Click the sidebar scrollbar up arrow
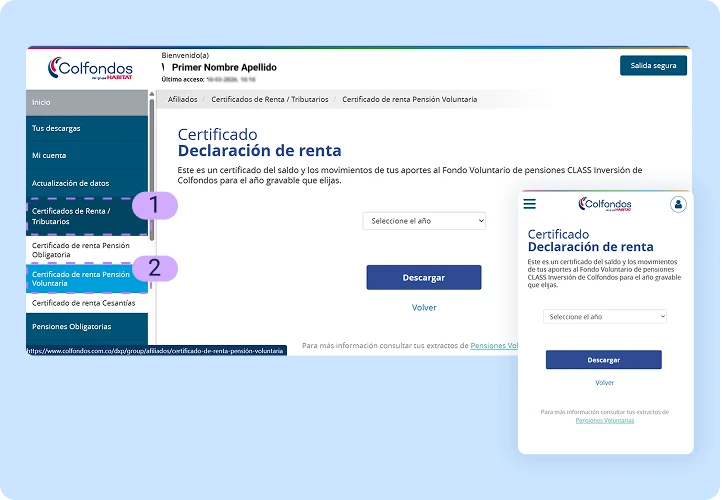The height and width of the screenshot is (500, 724). 151,94
